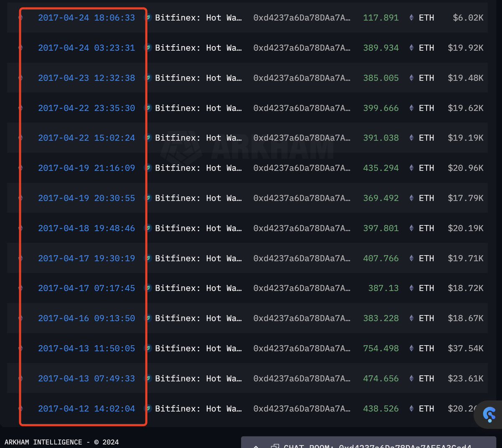Open Bitfinex Hot Wallet entity in the $6.02K row

(x=198, y=18)
